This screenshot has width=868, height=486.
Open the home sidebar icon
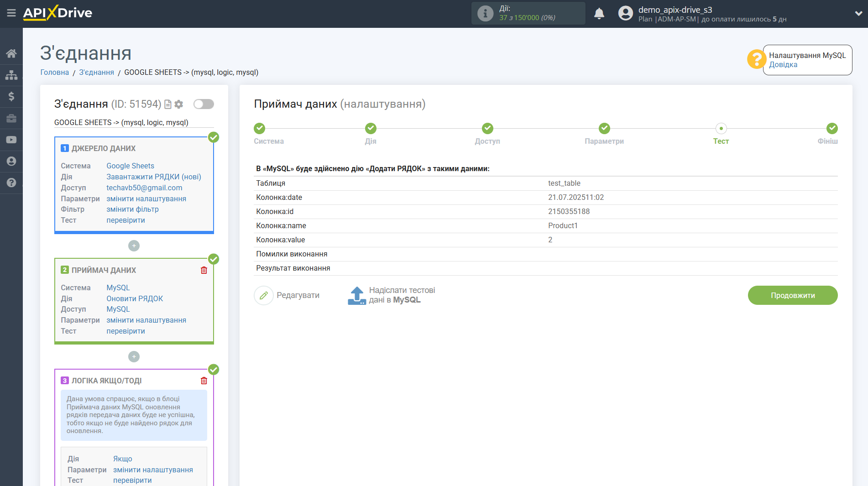tap(11, 53)
